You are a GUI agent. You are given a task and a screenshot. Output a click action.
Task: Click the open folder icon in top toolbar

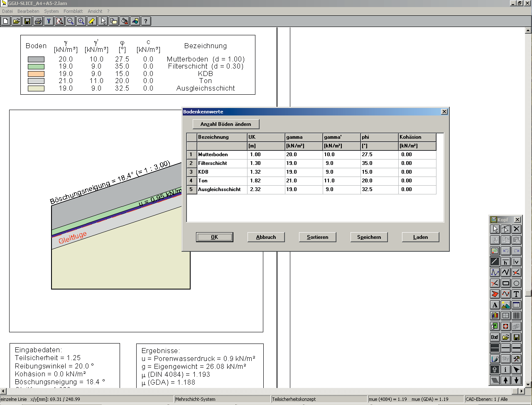17,21
